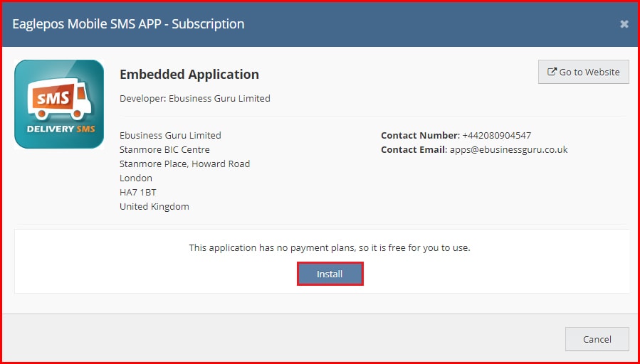The image size is (640, 364).
Task: Click the Cancel button
Action: (597, 339)
